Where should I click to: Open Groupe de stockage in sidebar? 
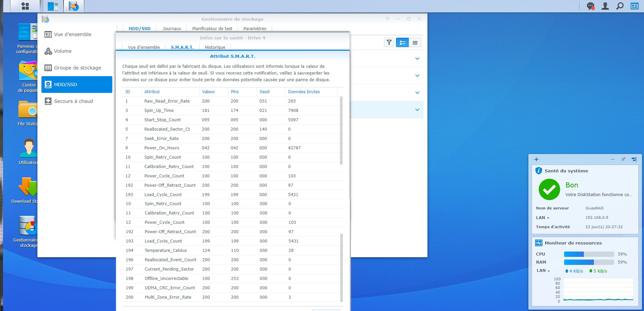(77, 68)
